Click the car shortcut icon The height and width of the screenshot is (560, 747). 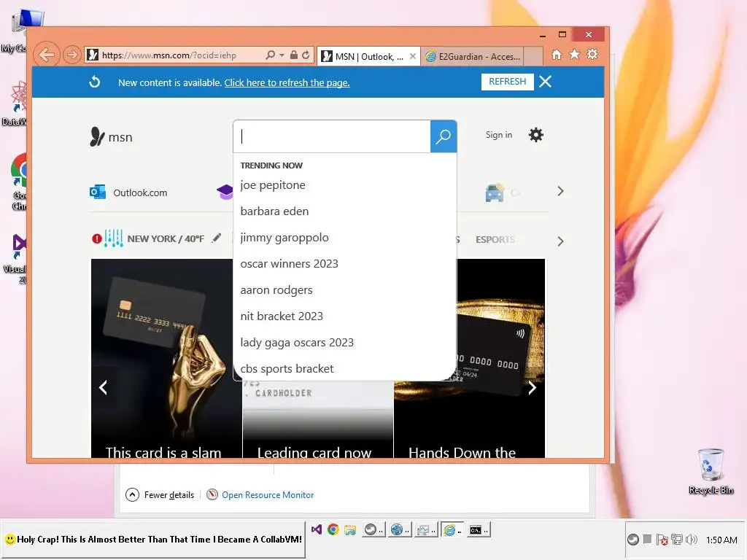pyautogui.click(x=495, y=192)
